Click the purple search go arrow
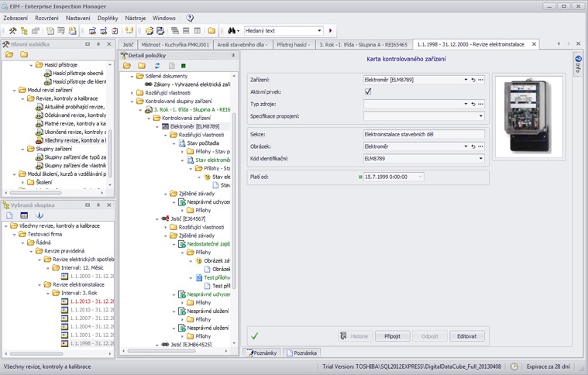This screenshot has height=375, width=588. [x=332, y=31]
